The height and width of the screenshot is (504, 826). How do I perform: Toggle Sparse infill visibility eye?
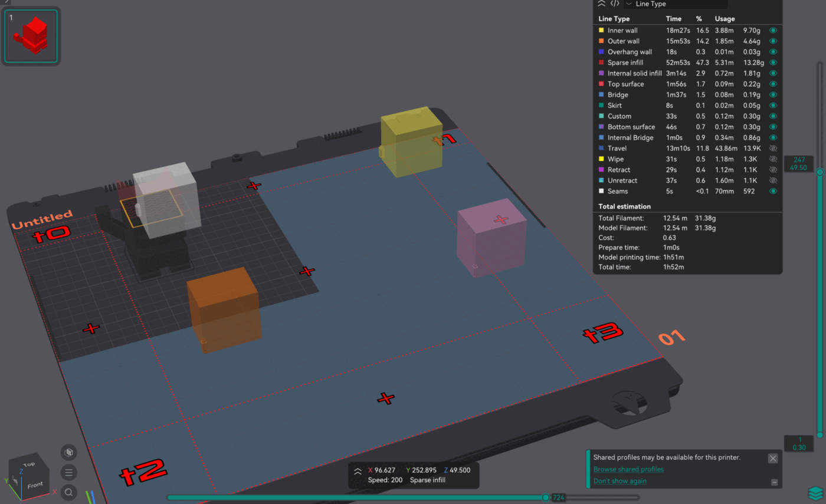point(773,62)
